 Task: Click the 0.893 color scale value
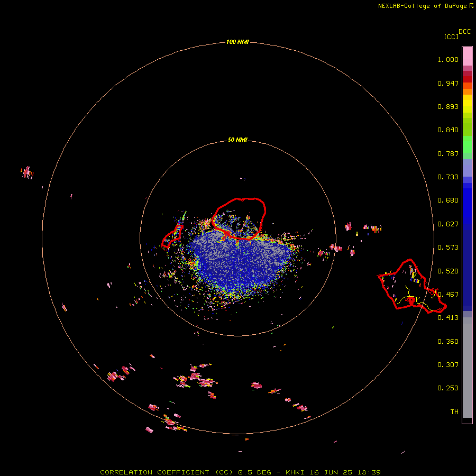coord(448,106)
